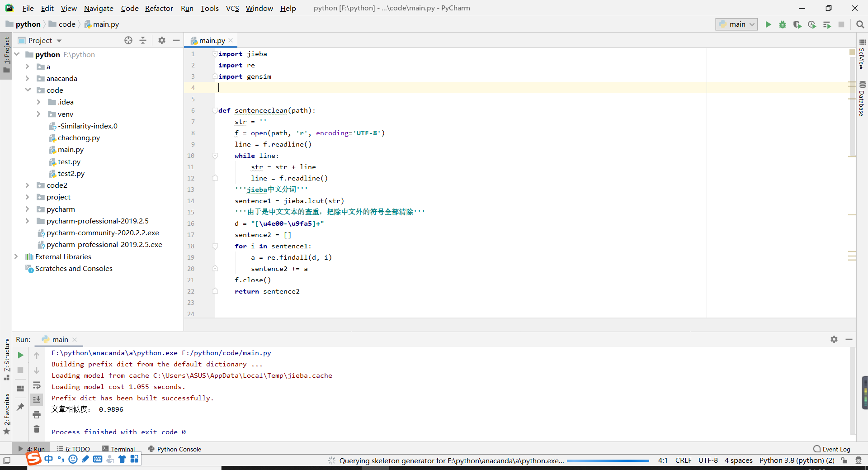Toggle soft-wrap in the Run console
Screen dimensions: 868x470
coord(37,385)
